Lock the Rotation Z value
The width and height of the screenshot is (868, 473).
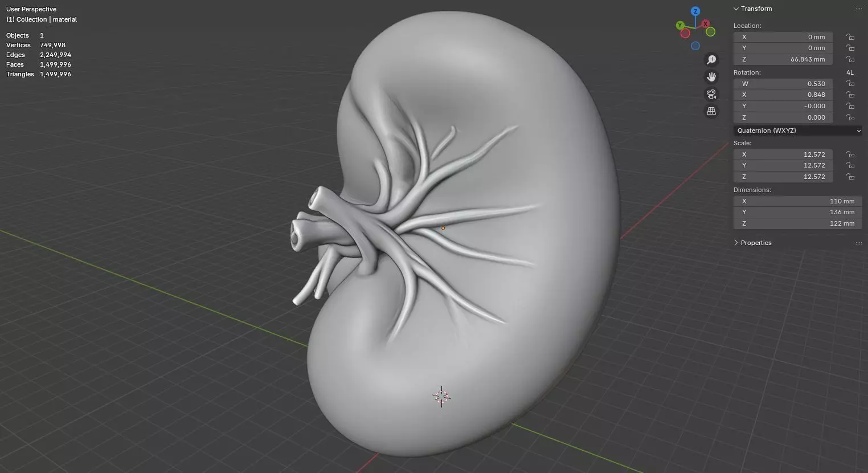[850, 117]
